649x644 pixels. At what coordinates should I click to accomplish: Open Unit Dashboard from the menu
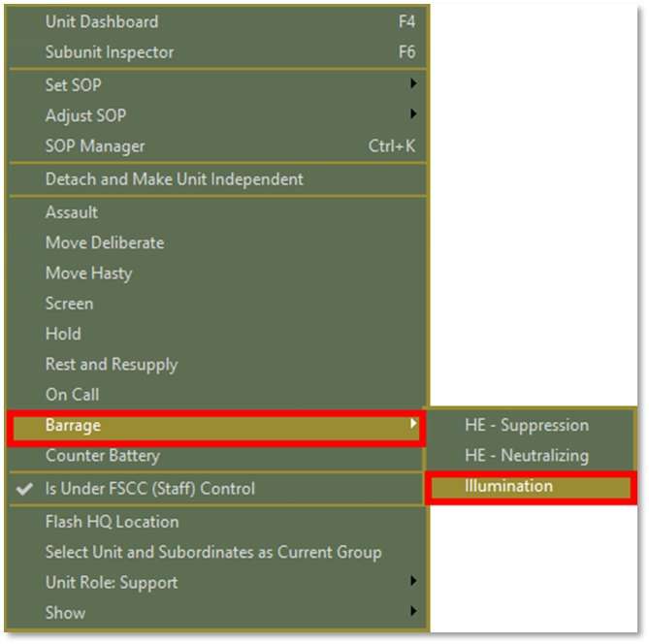tap(102, 22)
